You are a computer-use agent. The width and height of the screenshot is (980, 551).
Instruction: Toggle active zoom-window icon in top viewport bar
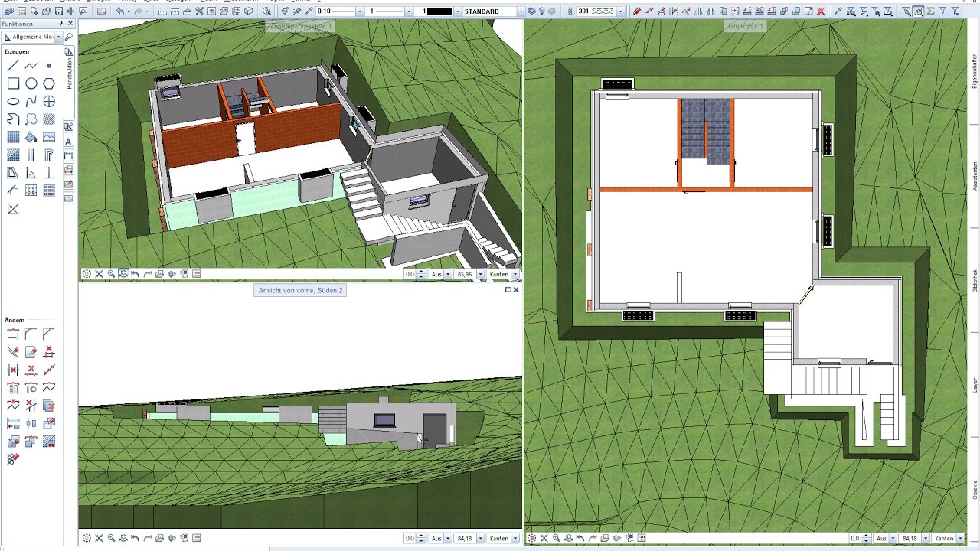point(123,274)
